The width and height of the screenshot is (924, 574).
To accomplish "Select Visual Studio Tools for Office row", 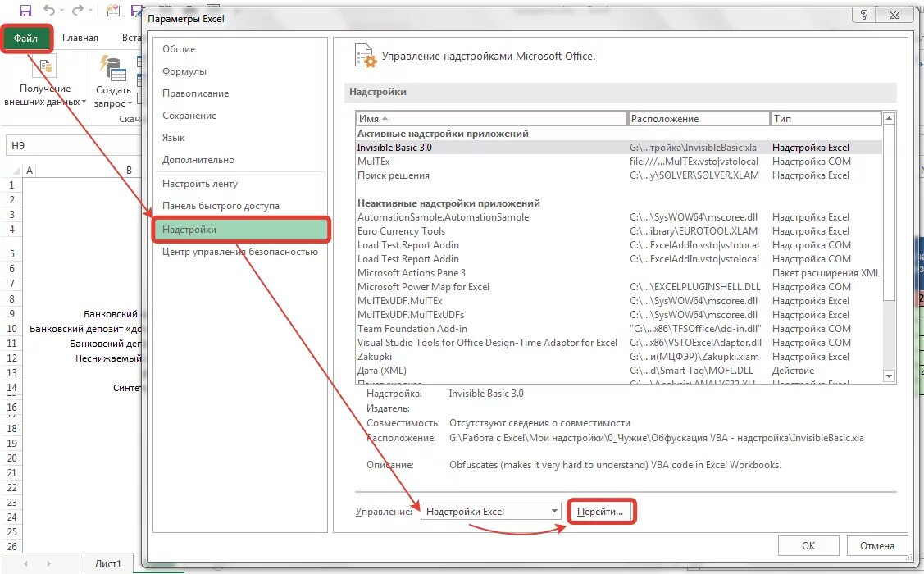I will tap(619, 343).
